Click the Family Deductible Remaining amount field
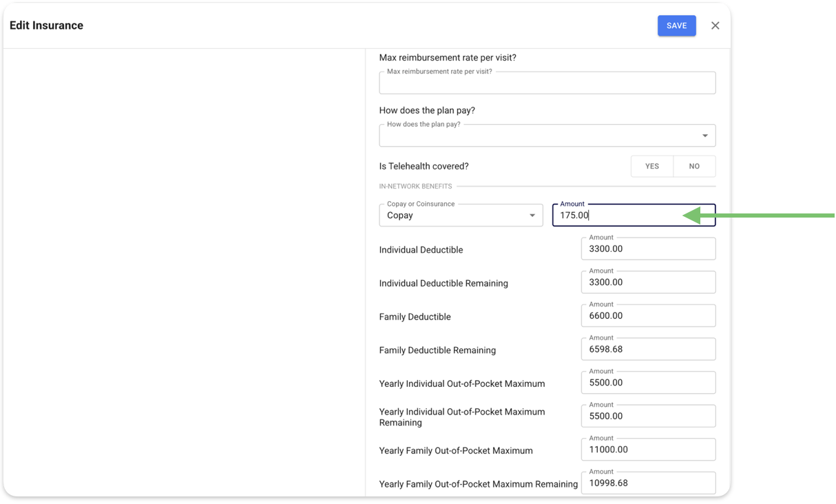This screenshot has width=836, height=504. coord(647,349)
